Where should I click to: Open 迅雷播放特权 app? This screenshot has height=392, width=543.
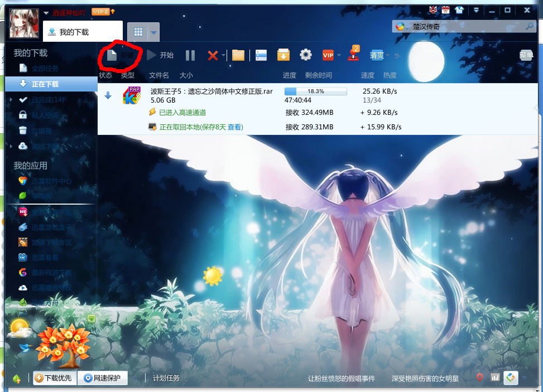tap(51, 288)
